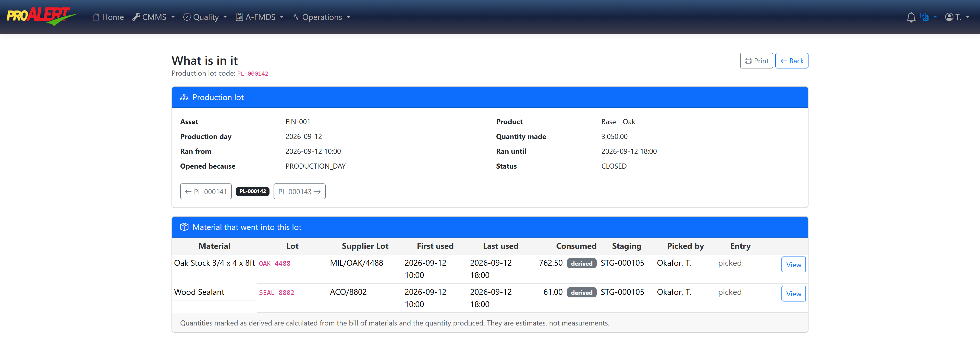Click the What is in it heading
980x349 pixels.
tap(205, 61)
